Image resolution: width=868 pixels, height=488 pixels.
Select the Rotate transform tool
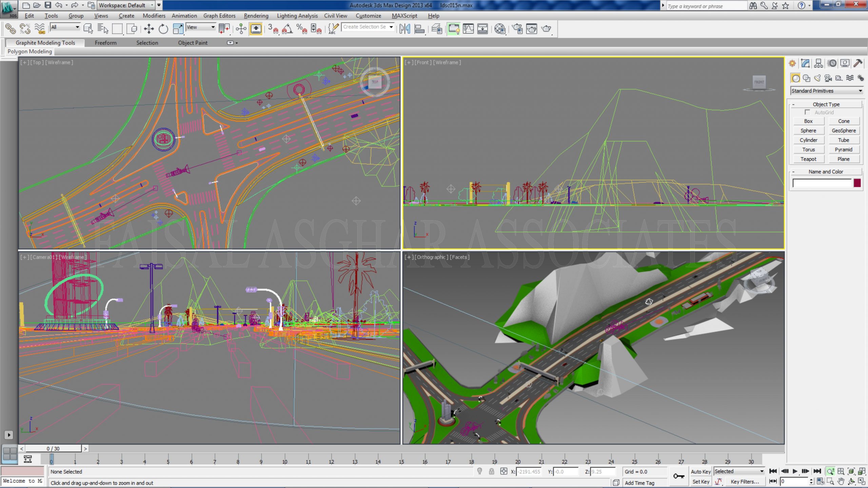(x=163, y=29)
